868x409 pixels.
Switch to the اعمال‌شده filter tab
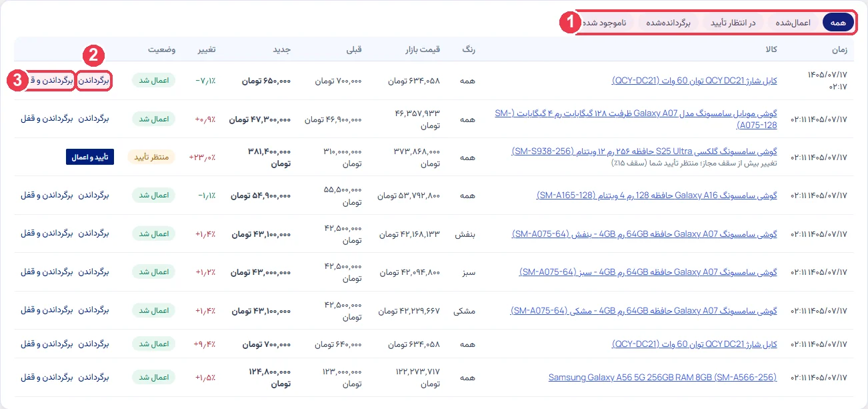793,23
